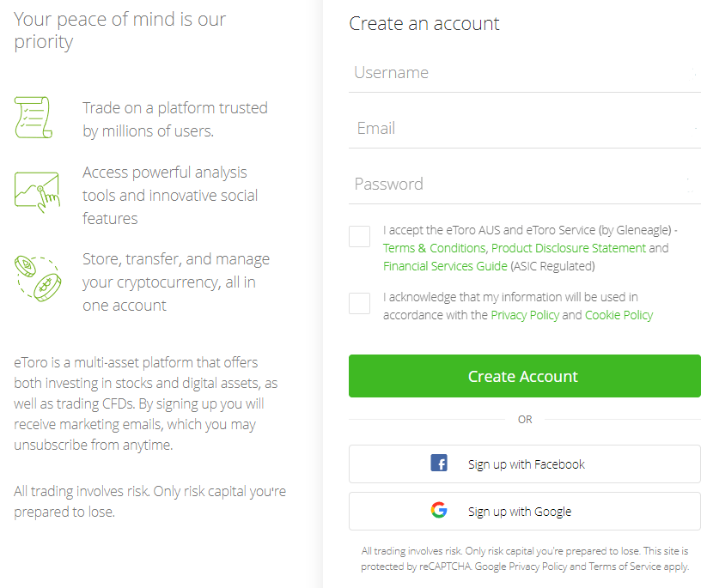Focus the Username input field
713x588 pixels.
coord(524,73)
